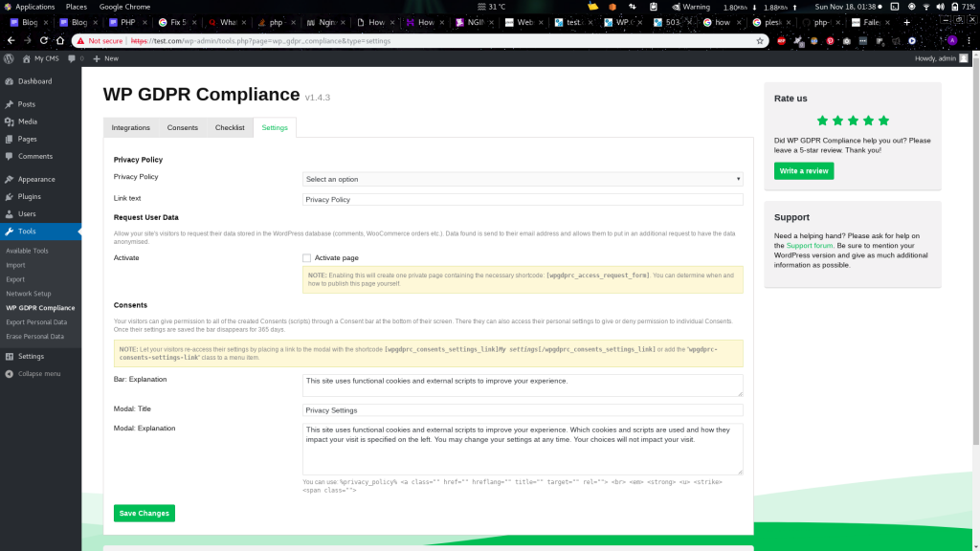
Task: Open Export Personal Data submenu item
Action: click(36, 322)
